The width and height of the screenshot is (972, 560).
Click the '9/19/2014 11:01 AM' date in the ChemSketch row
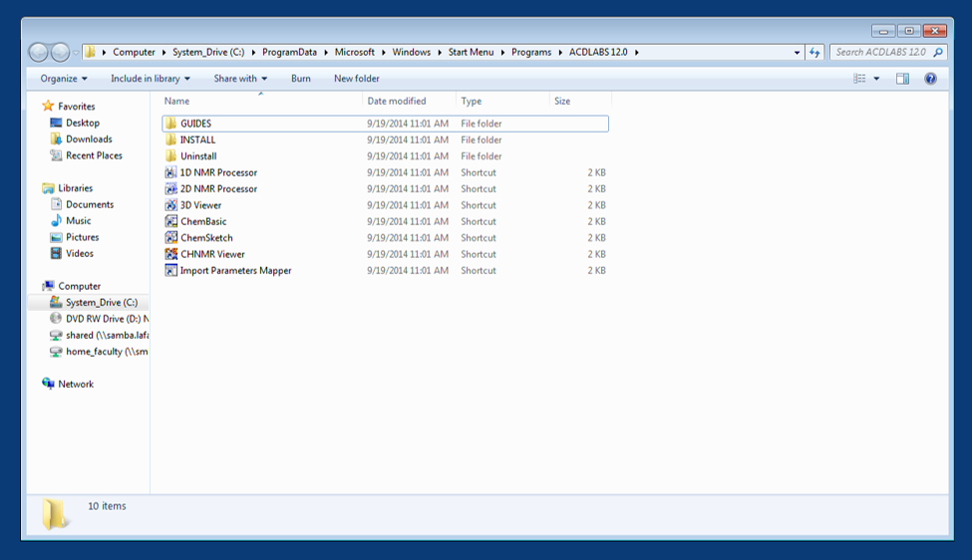(408, 238)
